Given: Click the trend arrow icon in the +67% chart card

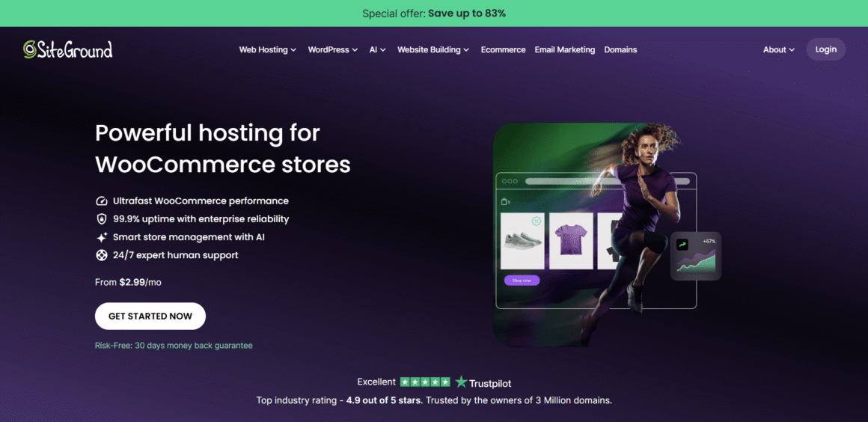Looking at the screenshot, I should click(682, 244).
